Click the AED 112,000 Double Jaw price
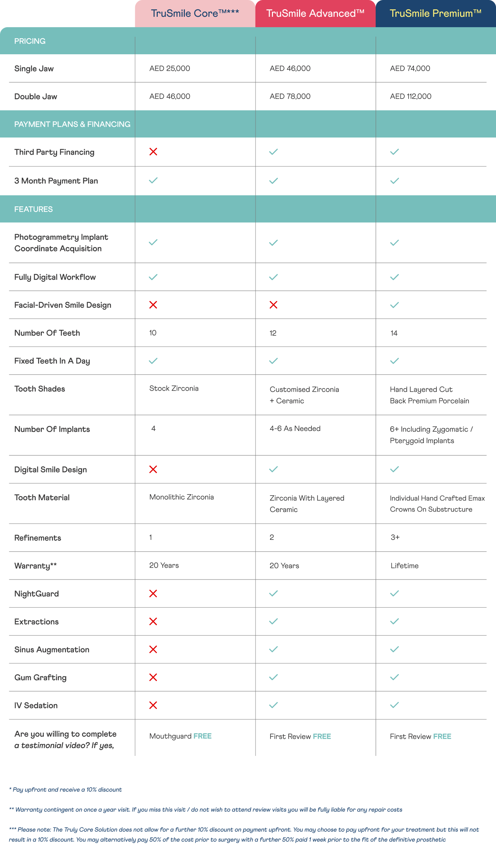The height and width of the screenshot is (868, 496). [410, 96]
